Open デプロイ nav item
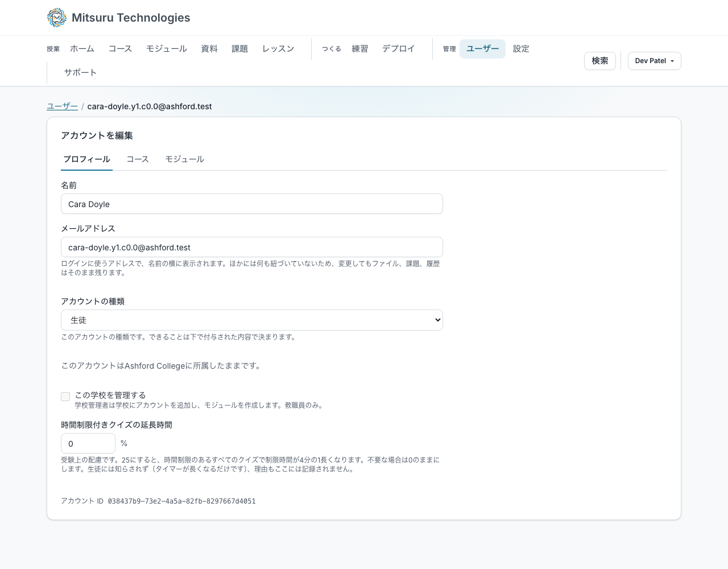Viewport: 728px width, 569px height. [x=399, y=49]
